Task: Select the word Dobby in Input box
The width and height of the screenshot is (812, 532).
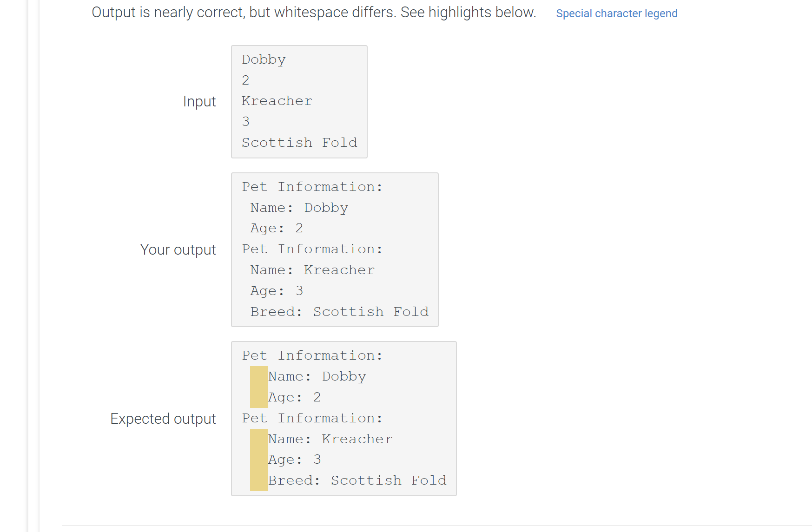Action: point(263,59)
